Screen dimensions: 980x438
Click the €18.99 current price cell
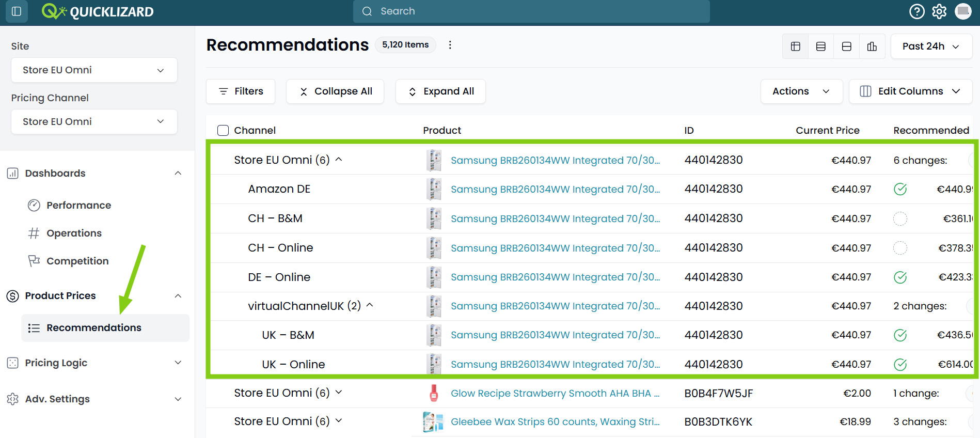point(855,422)
